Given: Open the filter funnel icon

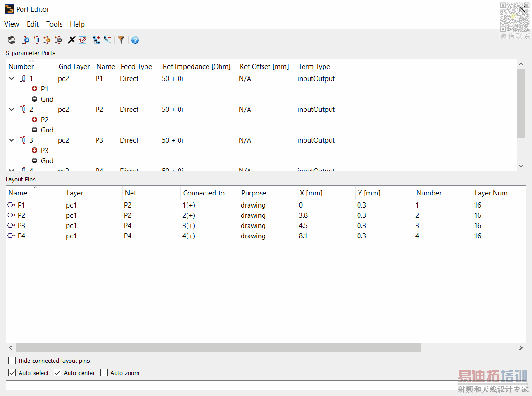Looking at the screenshot, I should click(121, 40).
